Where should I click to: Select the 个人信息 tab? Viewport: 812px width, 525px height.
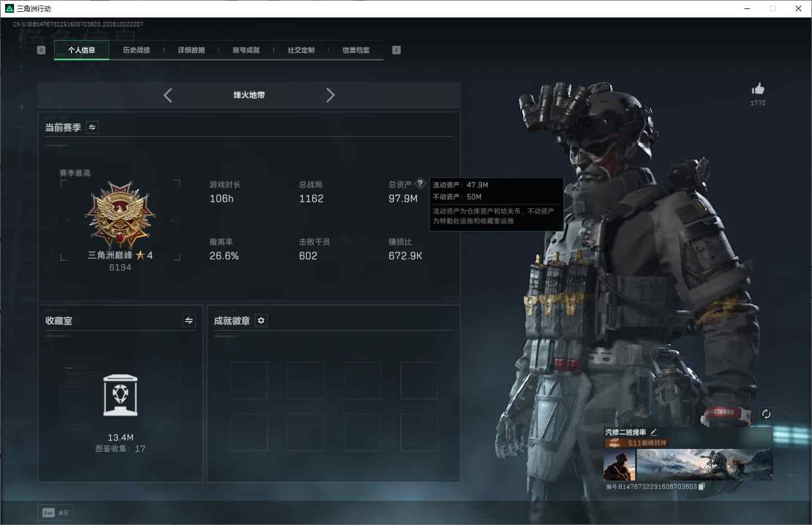82,50
